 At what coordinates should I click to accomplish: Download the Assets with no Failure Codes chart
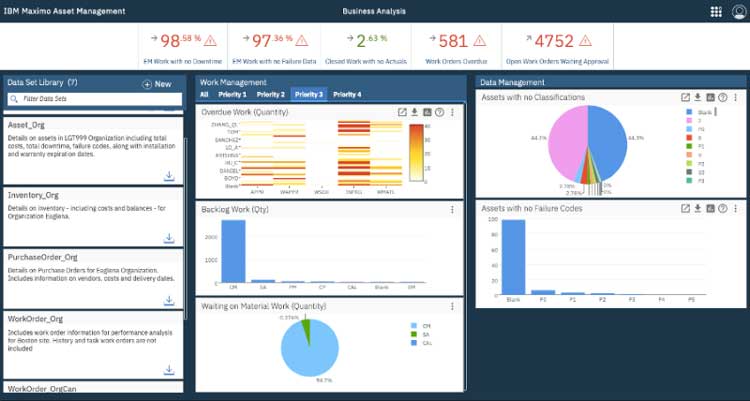(x=698, y=208)
